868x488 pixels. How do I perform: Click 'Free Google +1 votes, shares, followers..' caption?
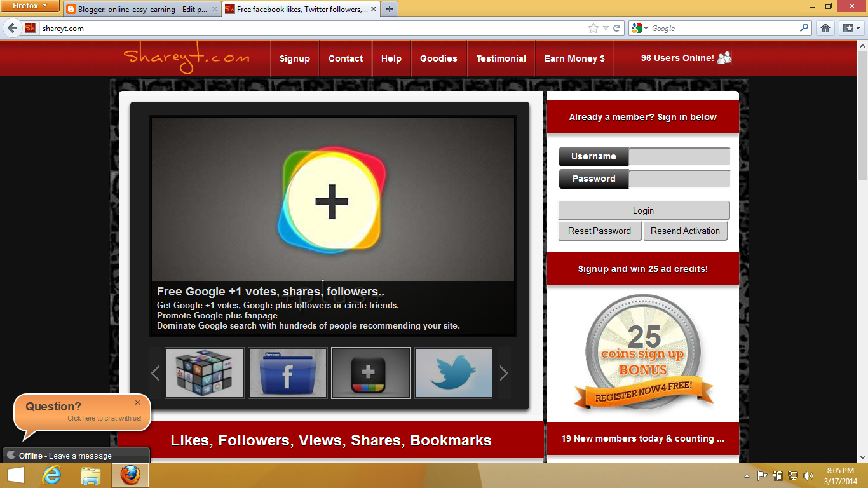271,292
